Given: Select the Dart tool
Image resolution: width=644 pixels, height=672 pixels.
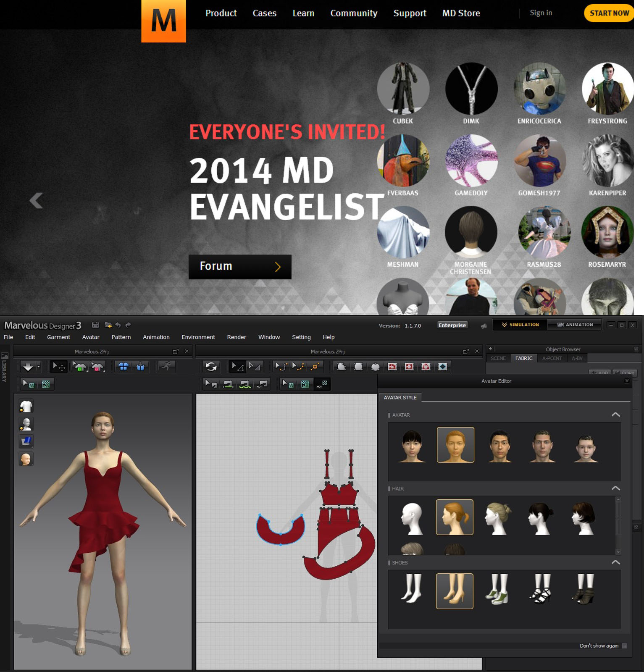Looking at the screenshot, I should [x=442, y=367].
